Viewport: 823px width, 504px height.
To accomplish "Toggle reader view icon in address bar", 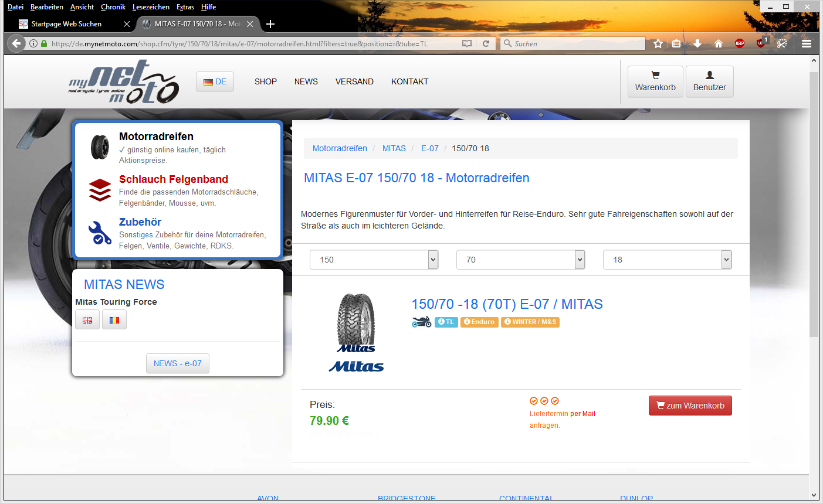I will click(467, 43).
